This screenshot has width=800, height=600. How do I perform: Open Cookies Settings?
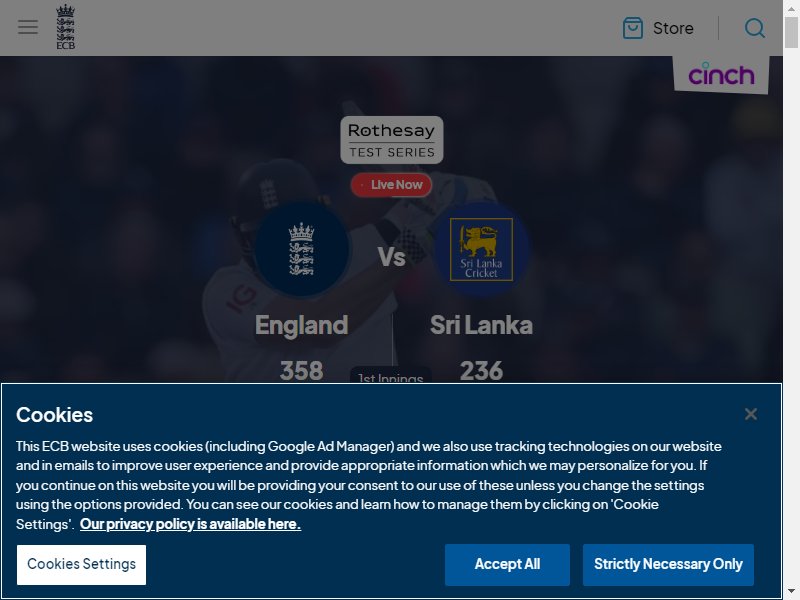click(x=81, y=564)
